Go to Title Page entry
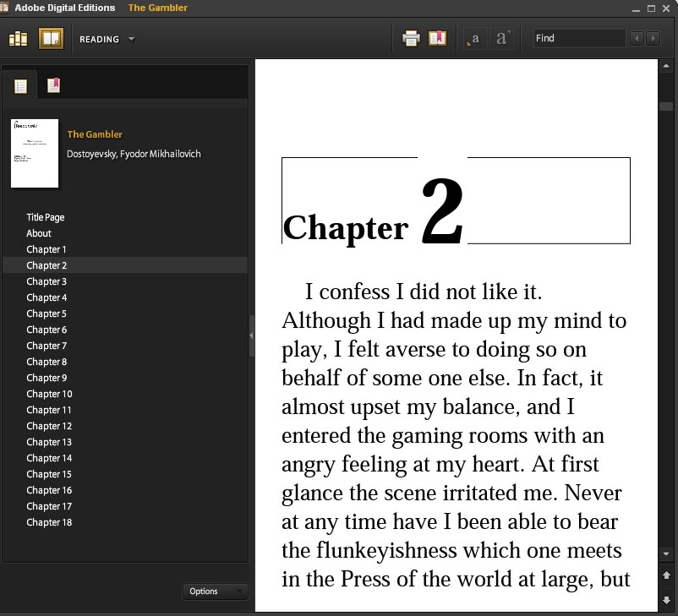 point(46,217)
